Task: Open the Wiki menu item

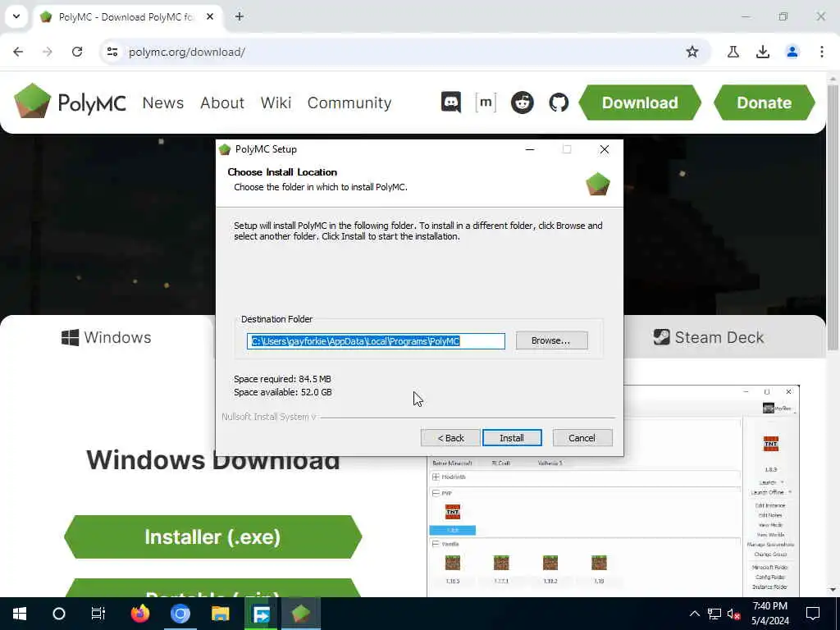Action: tap(276, 103)
